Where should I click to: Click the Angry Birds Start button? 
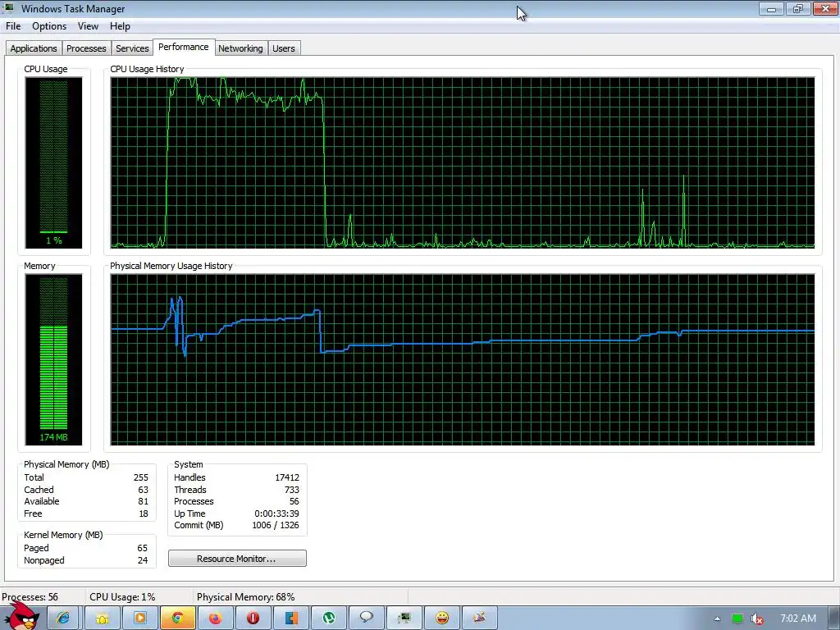(x=21, y=617)
